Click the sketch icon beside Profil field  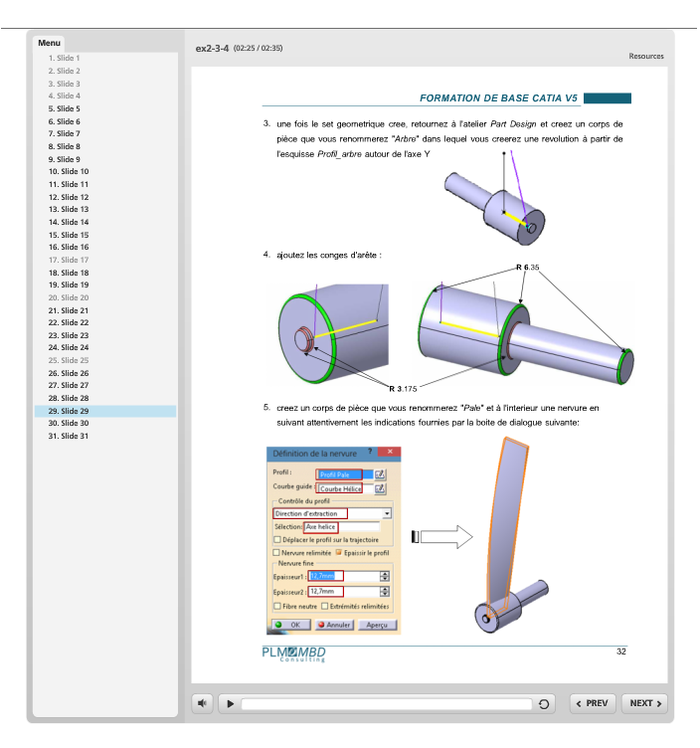[380, 474]
